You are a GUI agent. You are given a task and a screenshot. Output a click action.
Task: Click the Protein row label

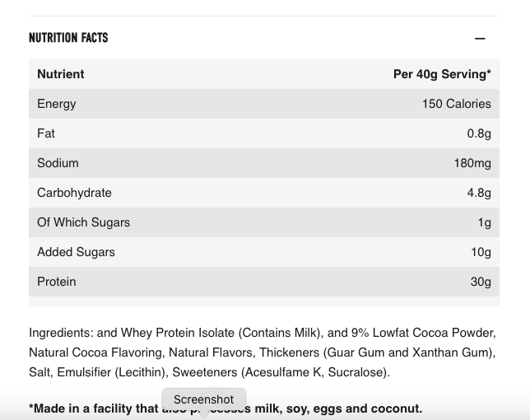click(56, 282)
